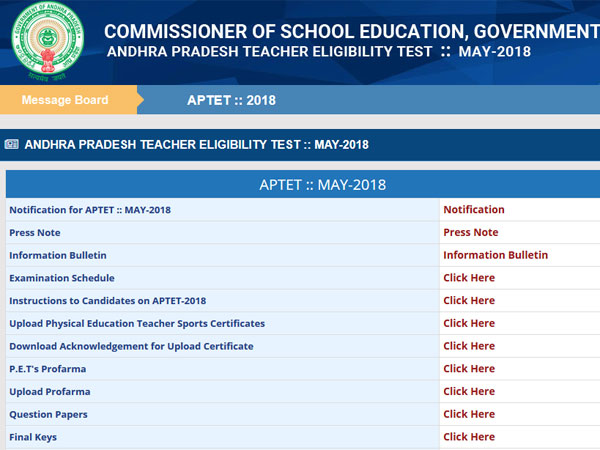Click the Andhra Pradesh government emblem logo
Viewport: 600px width, 450px height.
point(49,40)
